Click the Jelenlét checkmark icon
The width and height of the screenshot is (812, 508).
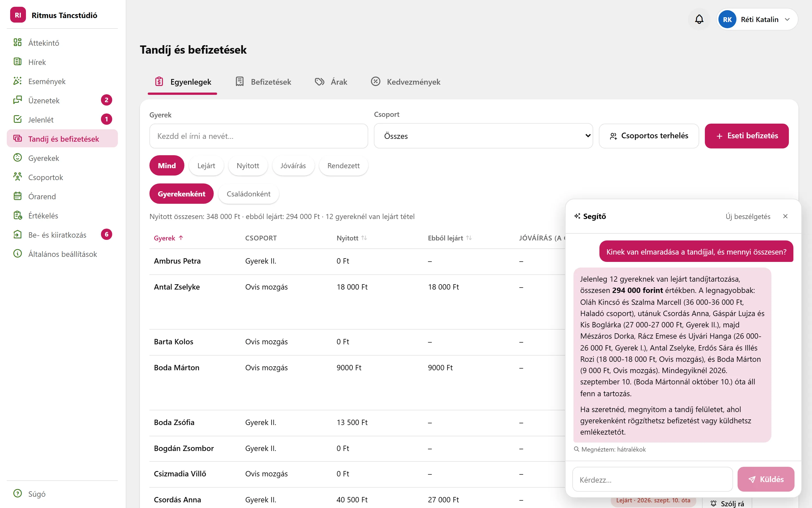click(17, 119)
